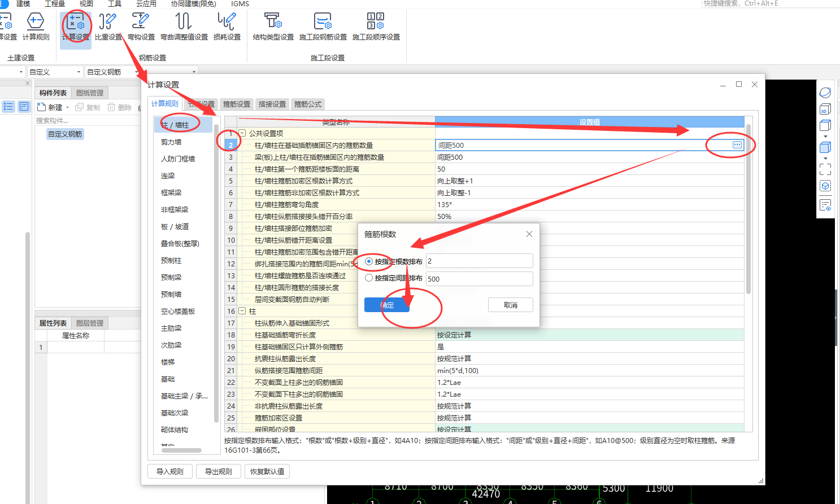Open the 视图 menu

86,4
